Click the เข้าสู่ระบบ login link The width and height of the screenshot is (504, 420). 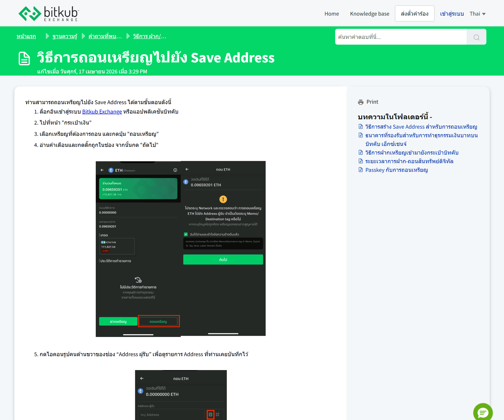(x=452, y=14)
